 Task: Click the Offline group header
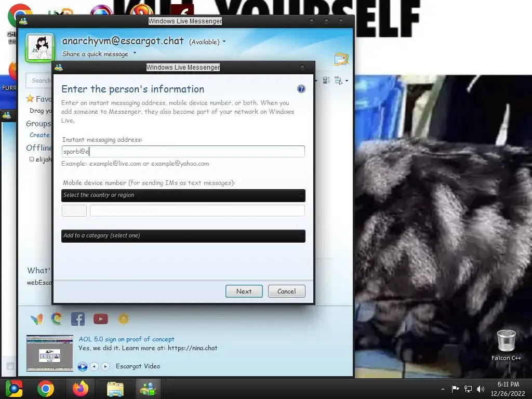[x=38, y=148]
